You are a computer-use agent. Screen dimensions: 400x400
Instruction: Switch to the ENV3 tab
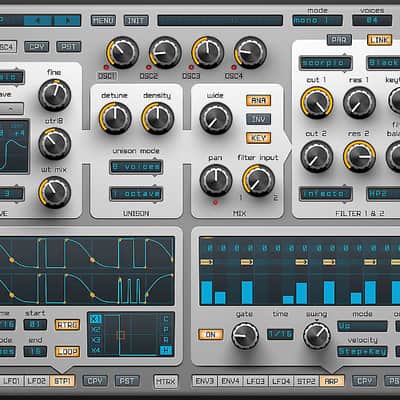[x=205, y=381]
